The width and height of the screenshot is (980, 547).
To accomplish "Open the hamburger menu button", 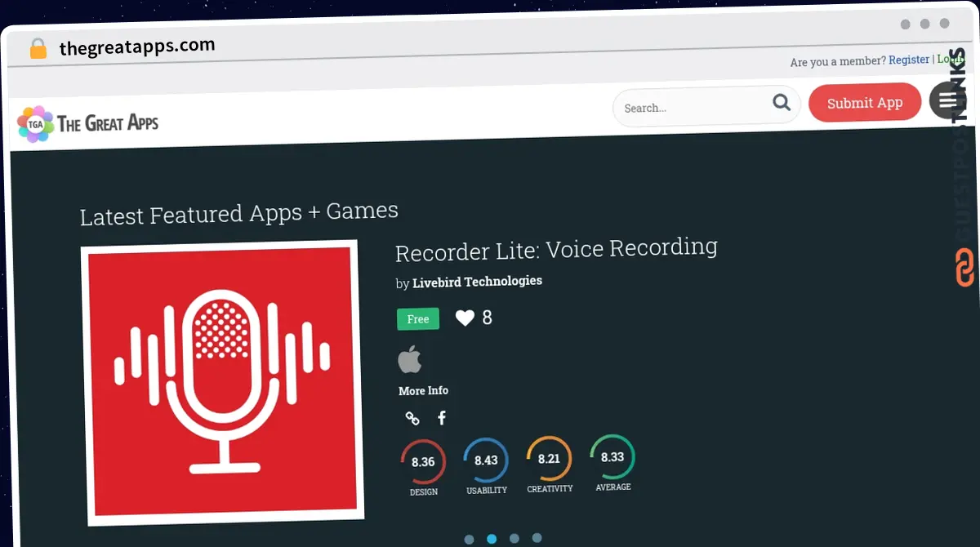I will [x=947, y=100].
